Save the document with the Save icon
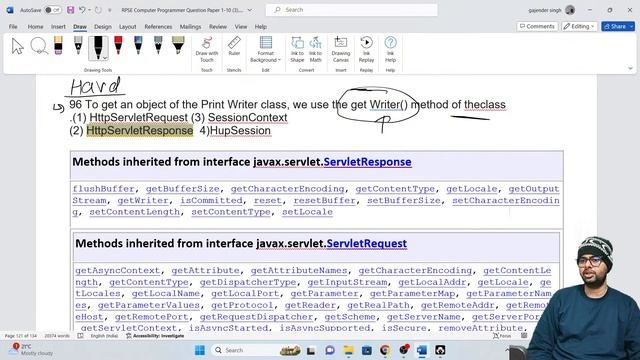640x360 pixels. pos(71,10)
